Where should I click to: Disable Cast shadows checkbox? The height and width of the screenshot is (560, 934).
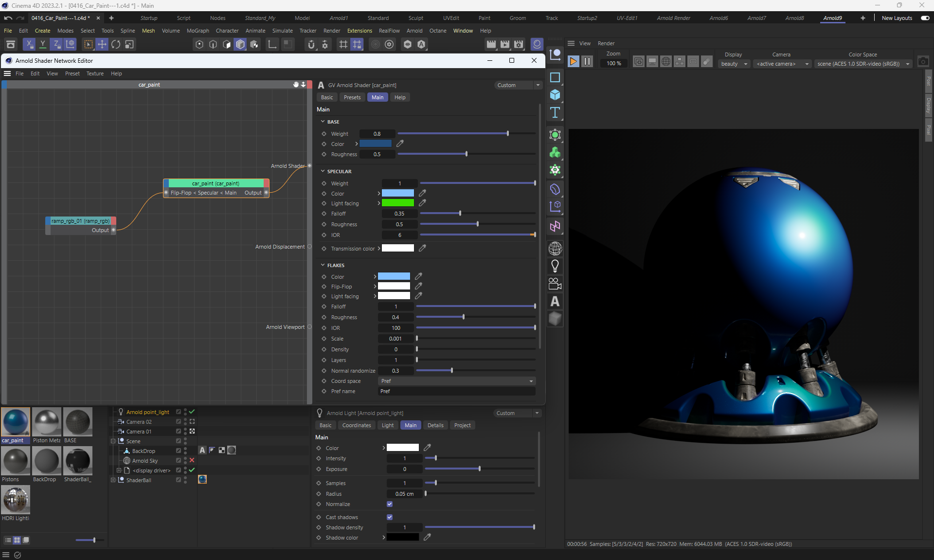tap(390, 517)
